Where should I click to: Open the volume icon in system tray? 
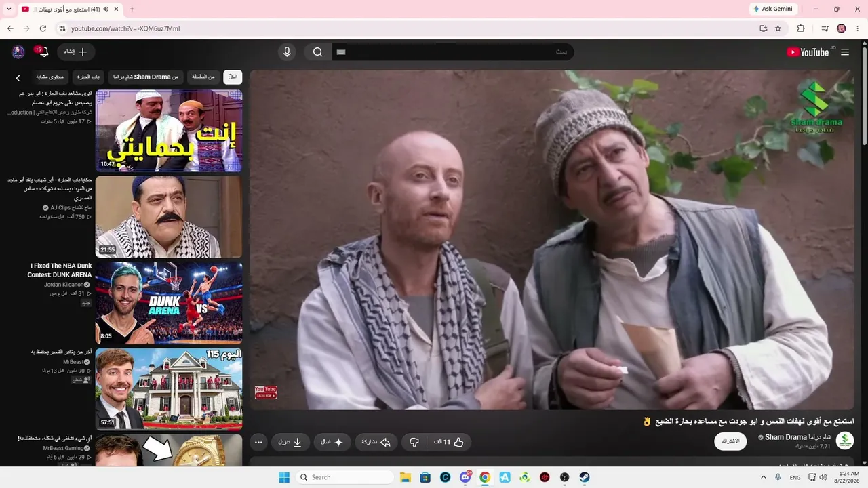point(823,477)
